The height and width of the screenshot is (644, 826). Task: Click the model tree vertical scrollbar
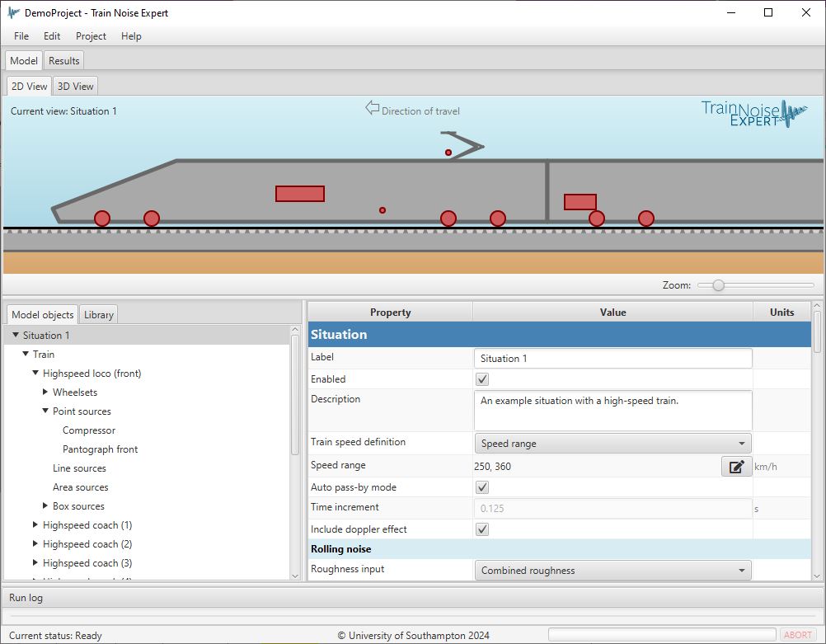295,395
